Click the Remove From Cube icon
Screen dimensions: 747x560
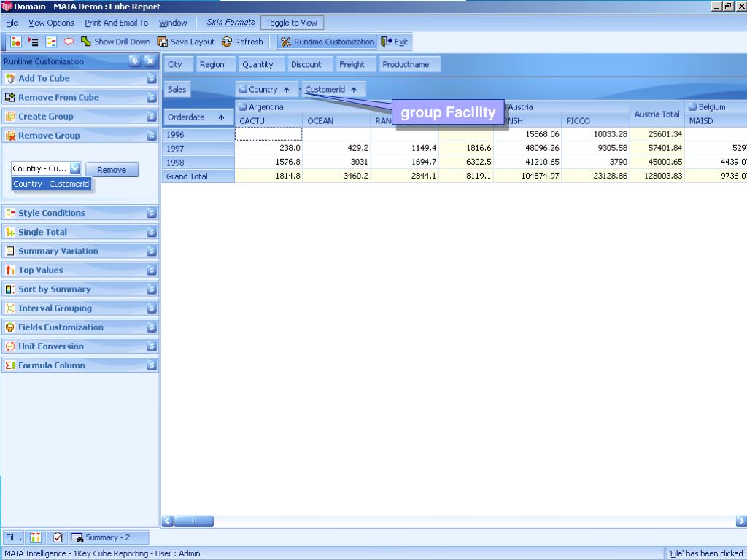pos(10,98)
